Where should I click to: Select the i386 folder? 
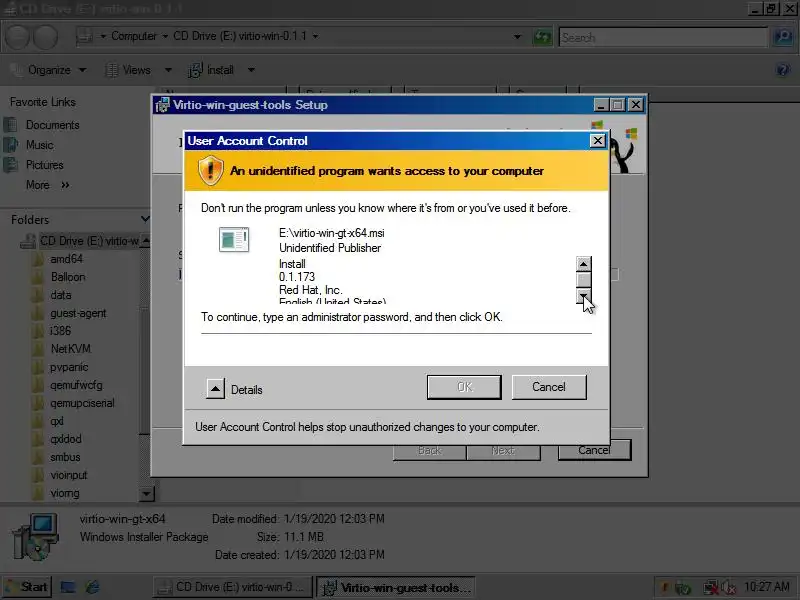(60, 331)
